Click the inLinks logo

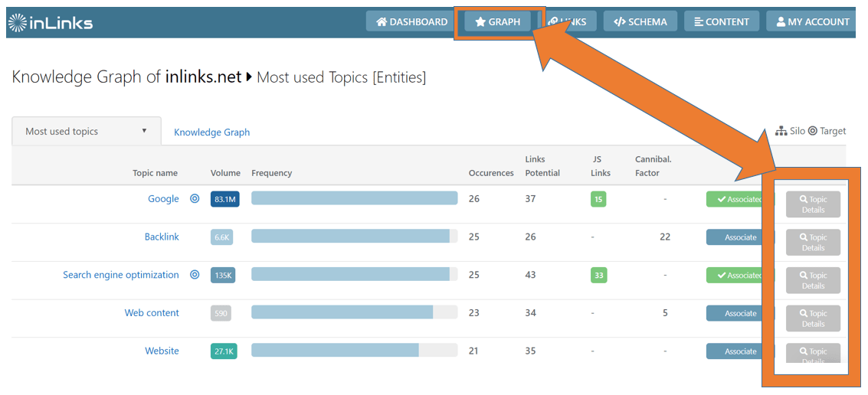(x=51, y=23)
